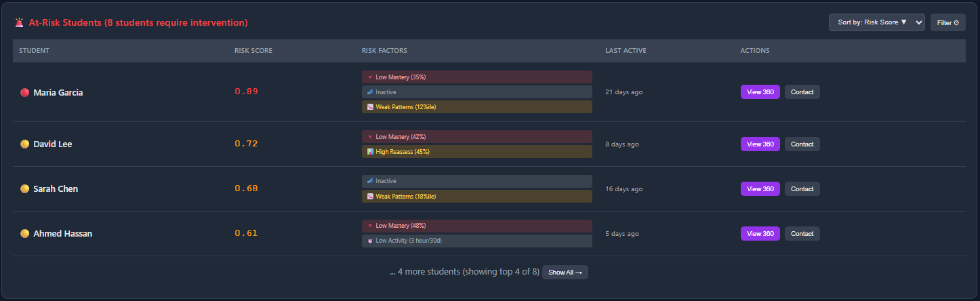Select Sarah Chen's Inactive risk factor tag

tap(476, 181)
